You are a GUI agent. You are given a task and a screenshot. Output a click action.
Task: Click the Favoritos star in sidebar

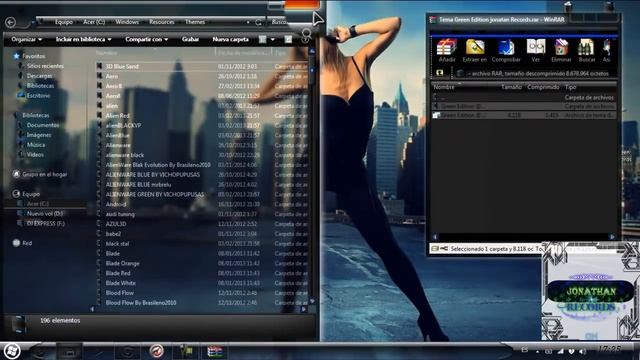[x=16, y=56]
